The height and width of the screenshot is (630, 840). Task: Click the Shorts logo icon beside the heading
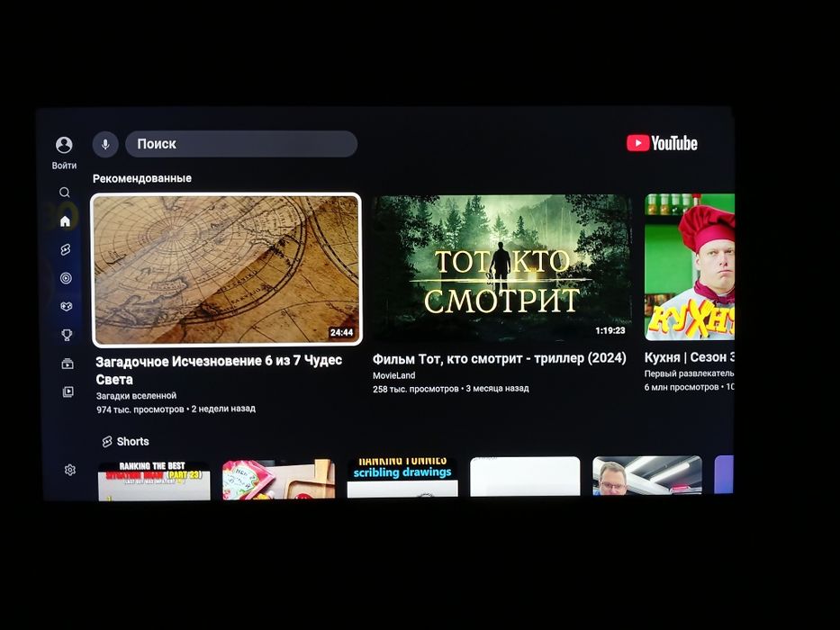[x=107, y=441]
